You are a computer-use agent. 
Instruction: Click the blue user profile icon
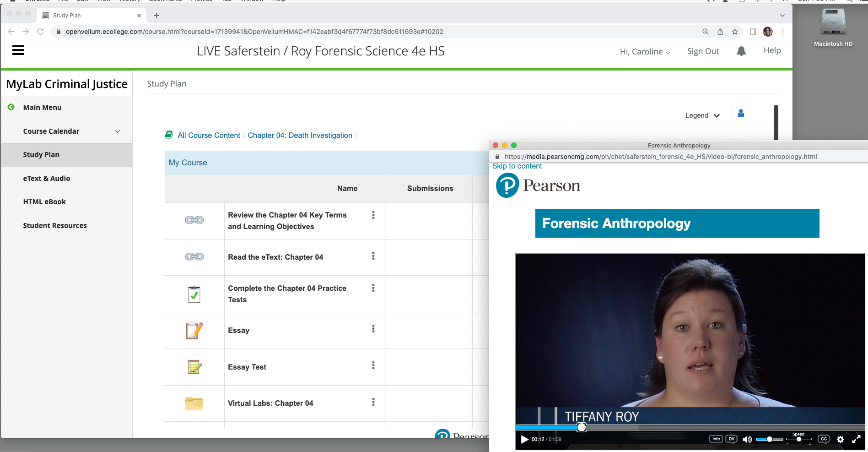click(x=741, y=113)
